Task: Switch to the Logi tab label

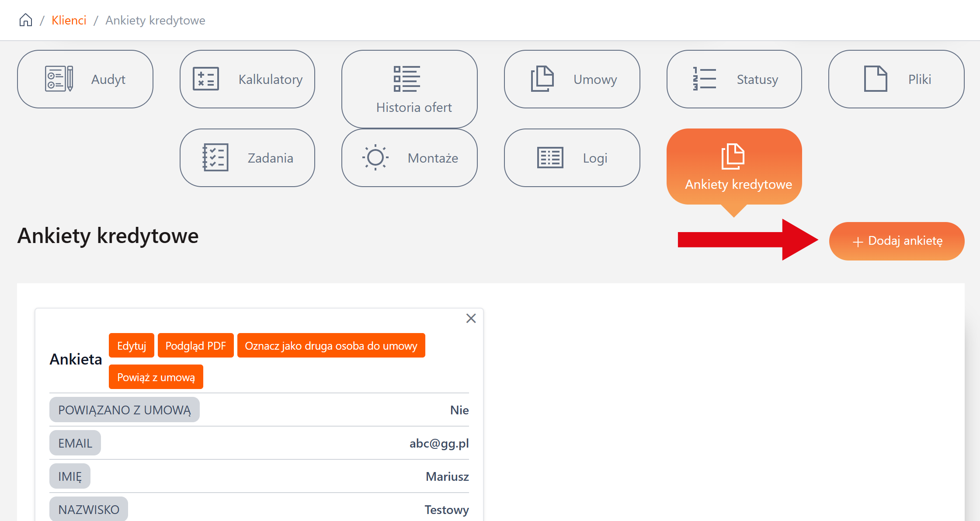Action: (x=595, y=158)
